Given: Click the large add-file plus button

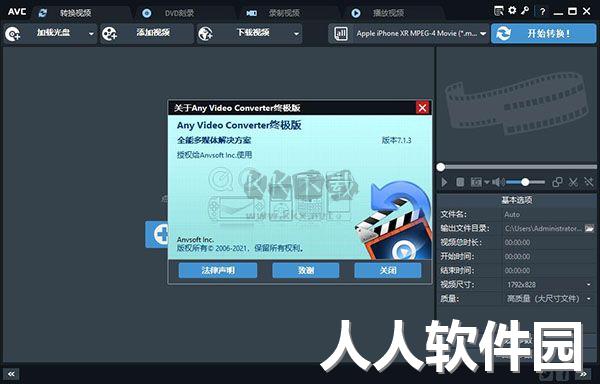Looking at the screenshot, I should click(x=158, y=234).
